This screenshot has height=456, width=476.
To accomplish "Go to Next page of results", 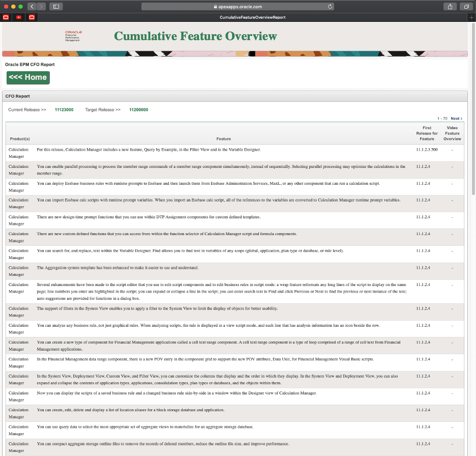I will [x=456, y=119].
